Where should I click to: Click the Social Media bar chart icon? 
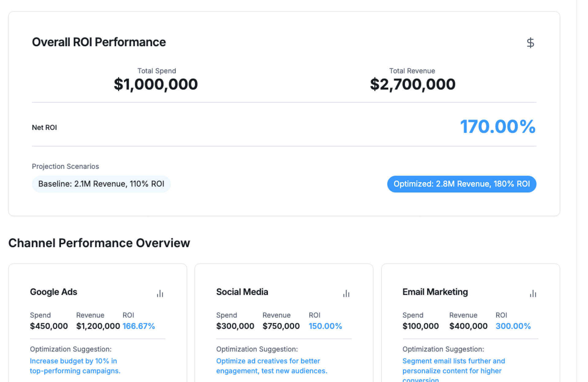(346, 294)
